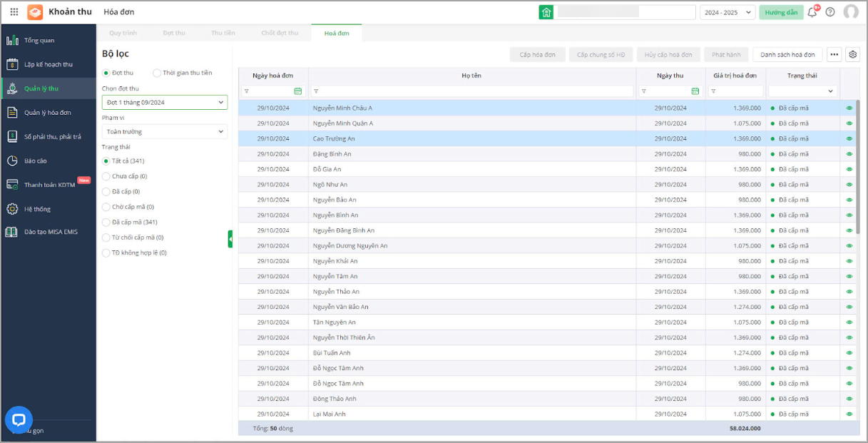Open Quản lý hóa đơn in sidebar
Screen dimensions: 868x443
[48, 113]
